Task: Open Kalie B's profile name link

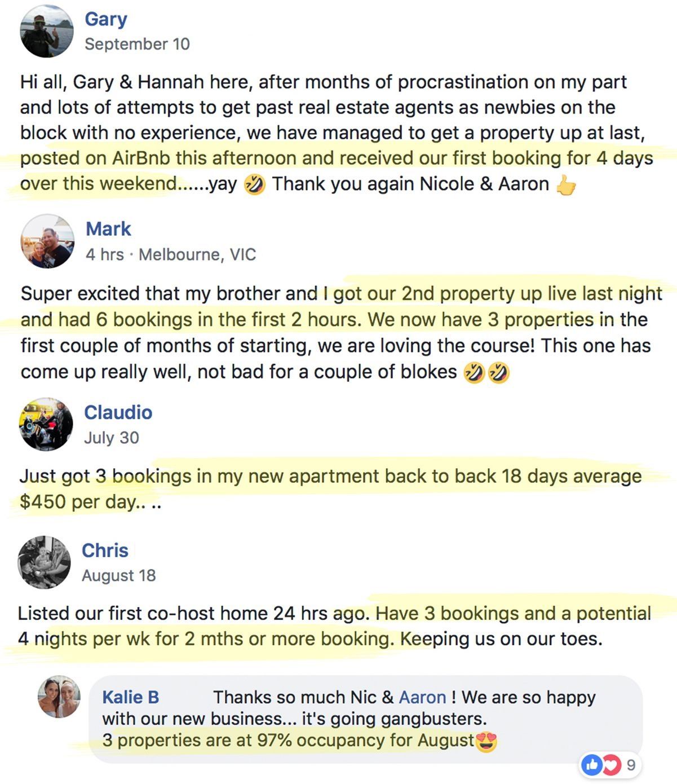Action: (x=130, y=697)
